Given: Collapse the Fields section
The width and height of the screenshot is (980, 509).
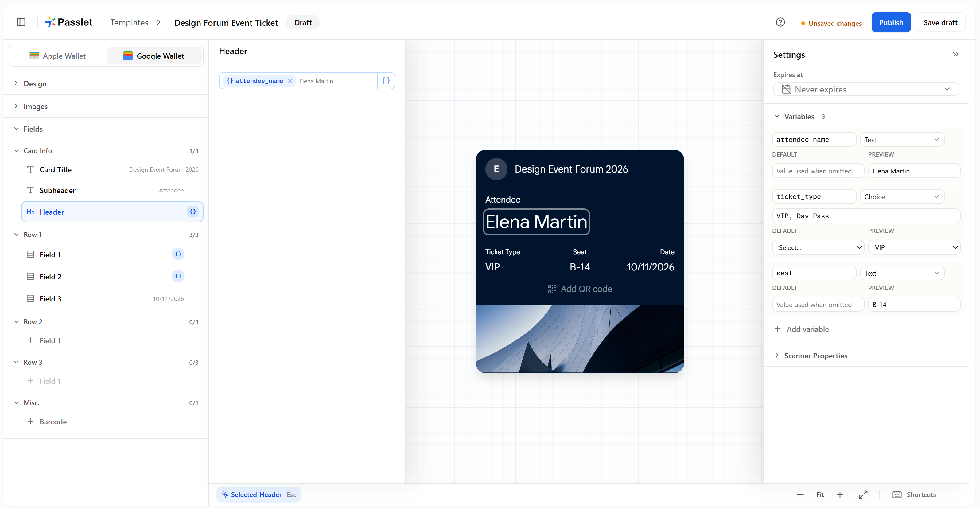Looking at the screenshot, I should (x=106, y=129).
